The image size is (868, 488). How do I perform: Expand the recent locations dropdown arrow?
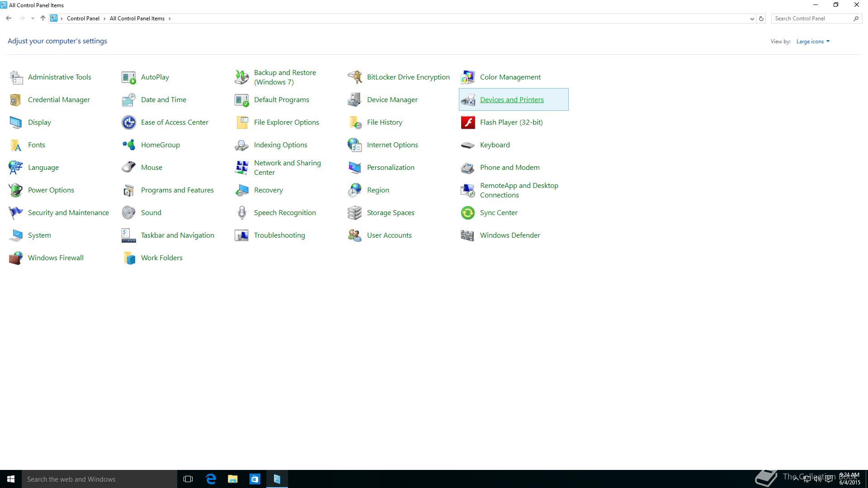coord(33,19)
